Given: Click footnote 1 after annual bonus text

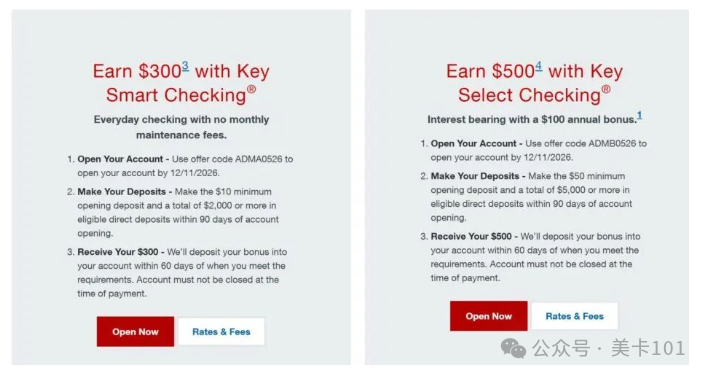Looking at the screenshot, I should tap(639, 116).
